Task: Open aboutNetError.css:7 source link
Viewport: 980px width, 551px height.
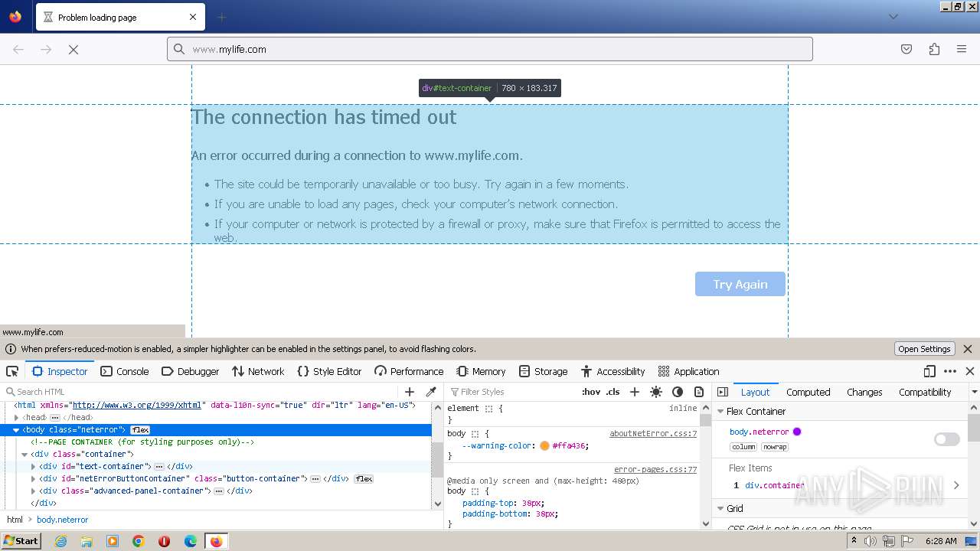Action: [653, 433]
